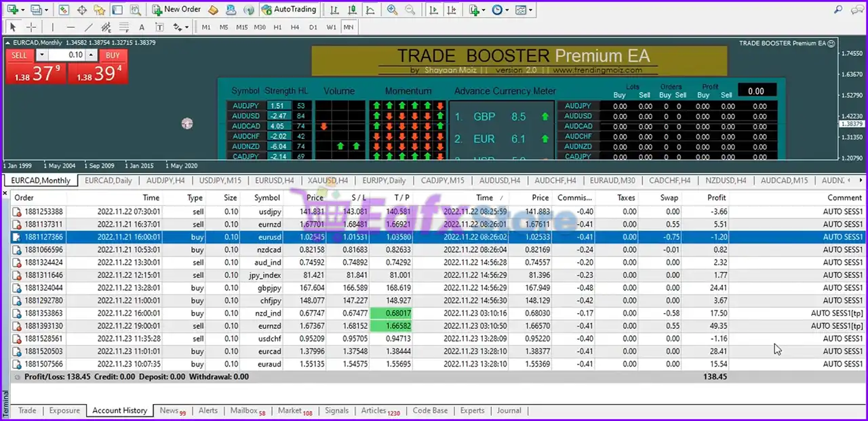Toggle the Terminal window icon
The width and height of the screenshot is (868, 421).
click(x=117, y=10)
